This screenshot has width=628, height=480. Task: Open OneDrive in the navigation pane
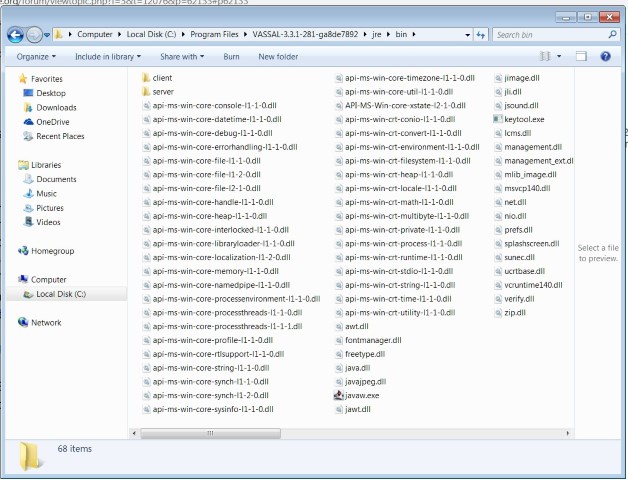[x=53, y=122]
